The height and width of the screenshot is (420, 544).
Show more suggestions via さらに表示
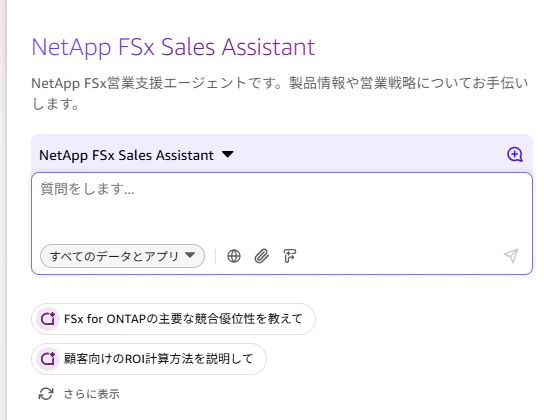point(92,394)
